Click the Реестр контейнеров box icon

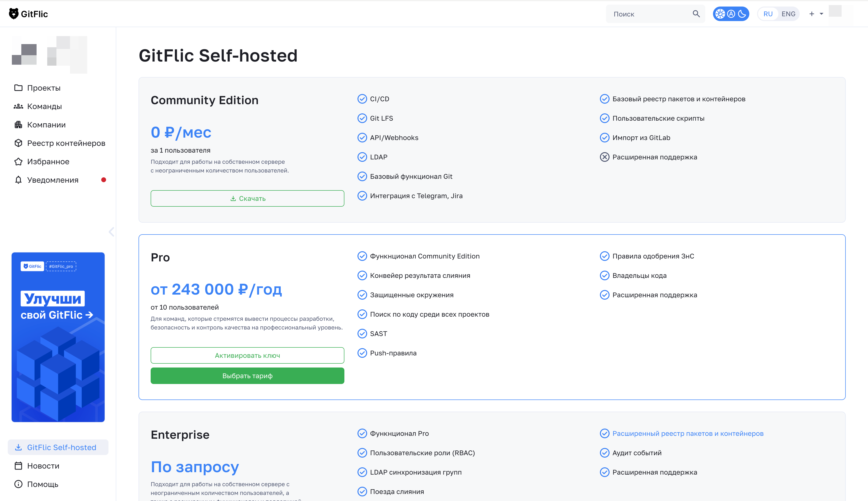(x=18, y=143)
